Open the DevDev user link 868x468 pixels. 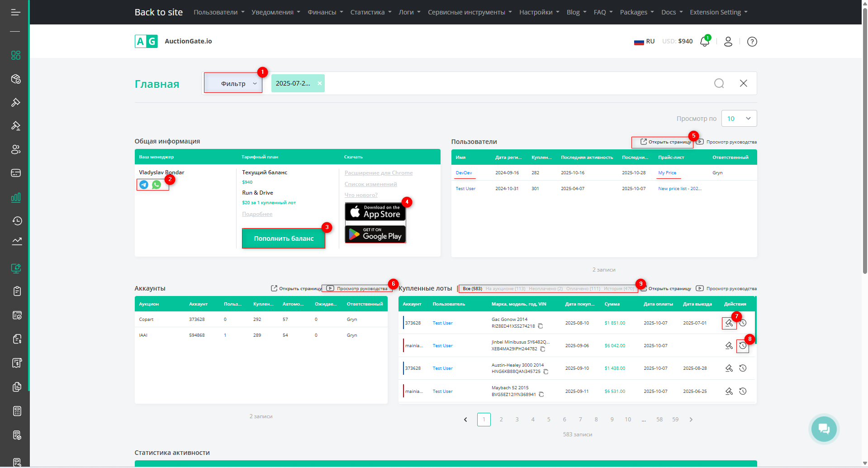[464, 173]
